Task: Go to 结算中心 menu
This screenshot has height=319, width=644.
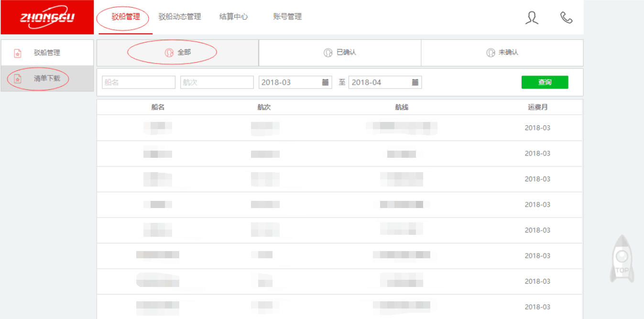Action: click(x=234, y=17)
